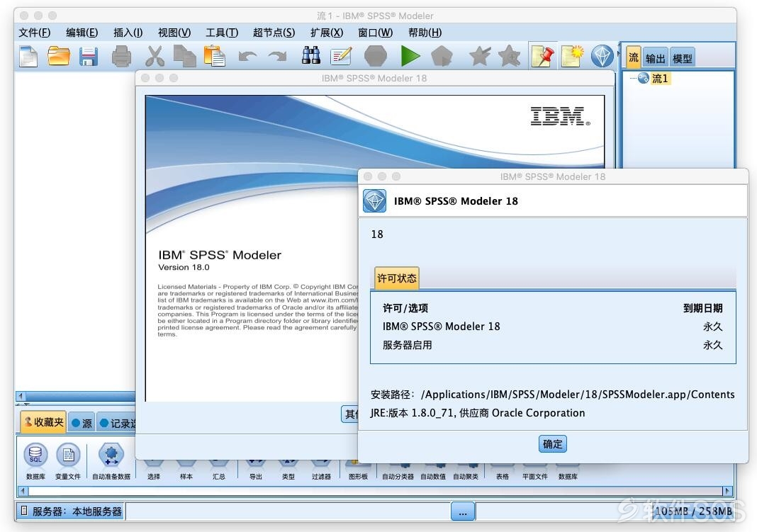Print with the printer toolbar icon
Viewport: 757px width, 532px height.
[x=121, y=57]
